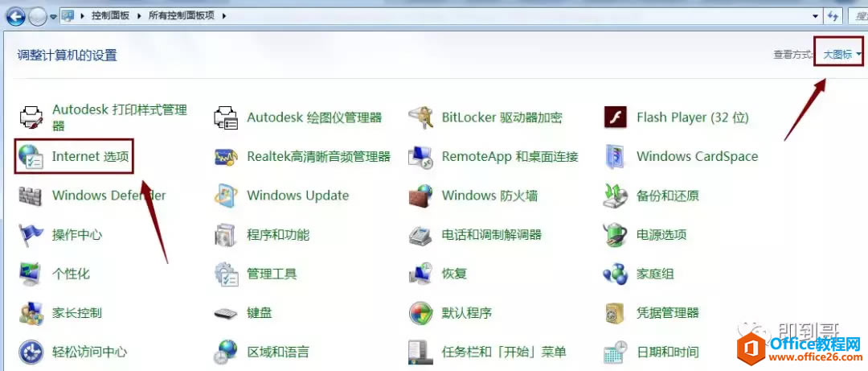Open the Realtek高清晰音频管理器 icon
The height and width of the screenshot is (371, 868).
pos(226,157)
